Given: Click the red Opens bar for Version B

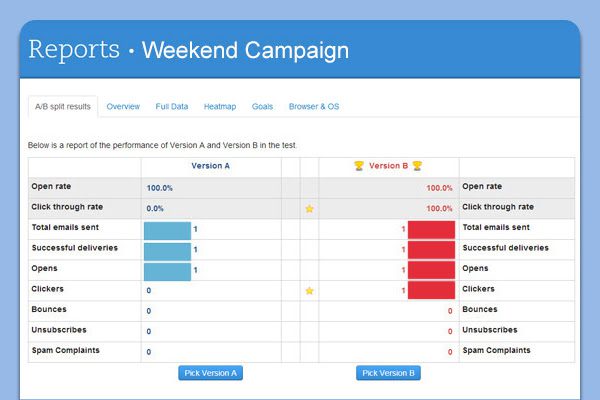Looking at the screenshot, I should tap(431, 270).
